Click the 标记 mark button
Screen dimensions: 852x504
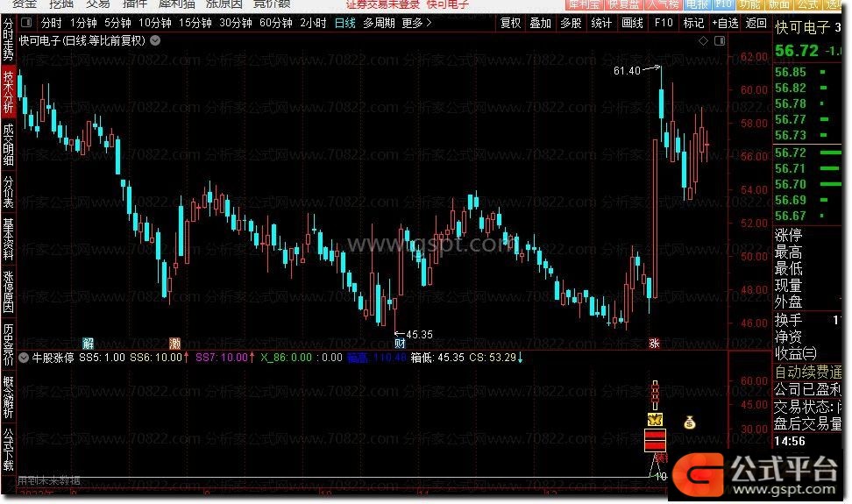point(693,23)
